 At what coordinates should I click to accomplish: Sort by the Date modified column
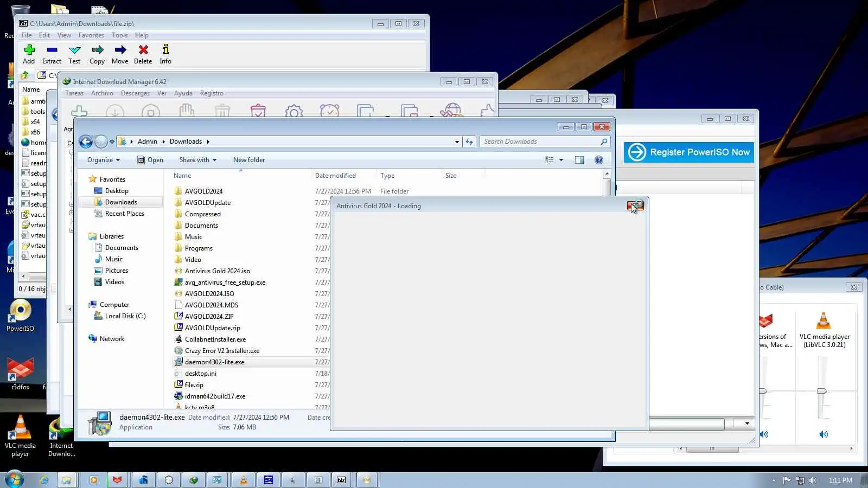click(x=343, y=176)
